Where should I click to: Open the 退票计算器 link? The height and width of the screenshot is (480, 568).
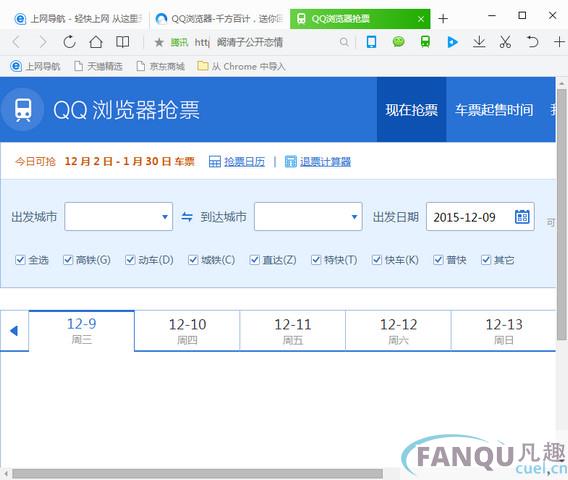(325, 162)
